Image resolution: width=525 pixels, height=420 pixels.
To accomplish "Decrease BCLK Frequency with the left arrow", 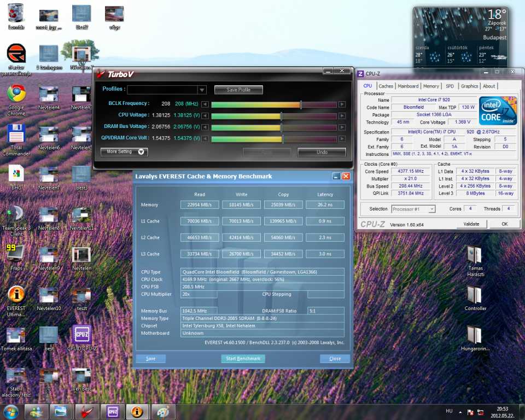I will pos(205,104).
